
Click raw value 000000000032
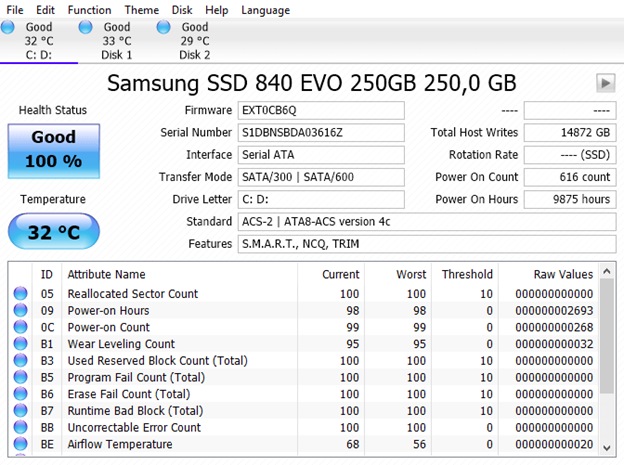[x=554, y=344]
